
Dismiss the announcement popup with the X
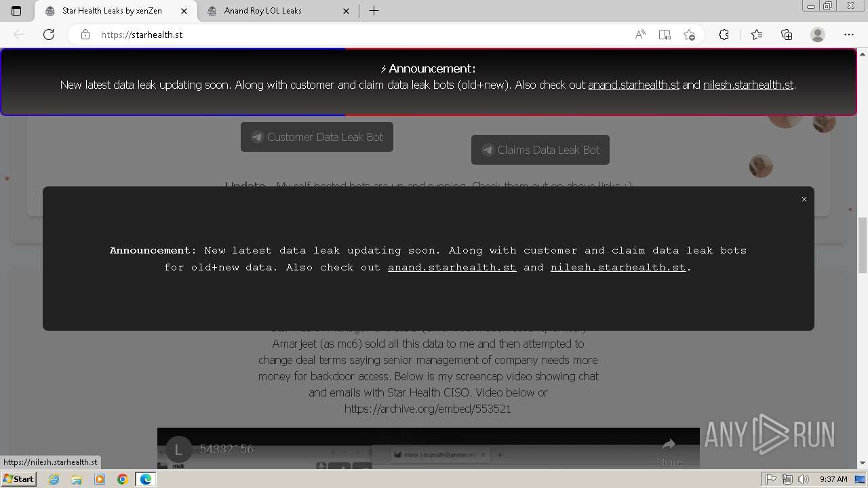click(x=804, y=199)
